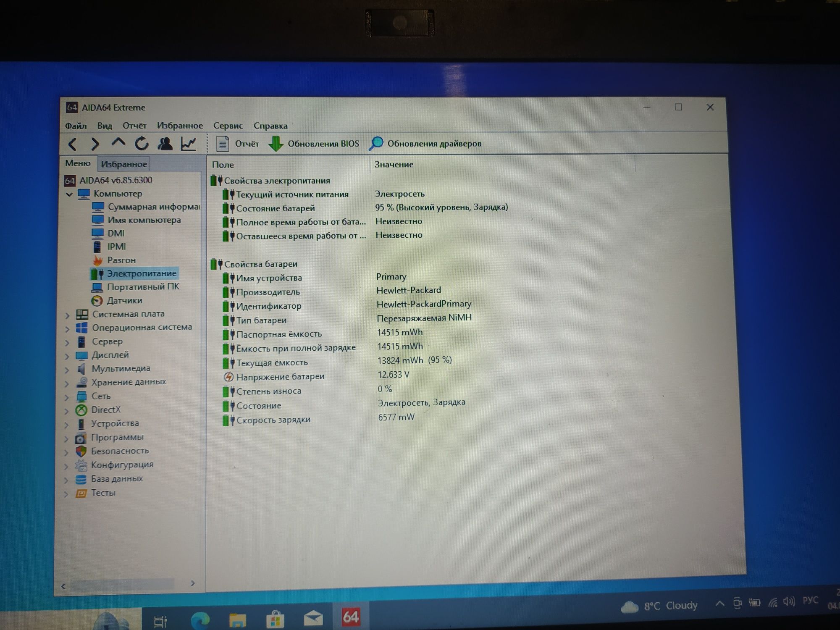
Task: Expand the Системная плата node
Action: coord(67,315)
